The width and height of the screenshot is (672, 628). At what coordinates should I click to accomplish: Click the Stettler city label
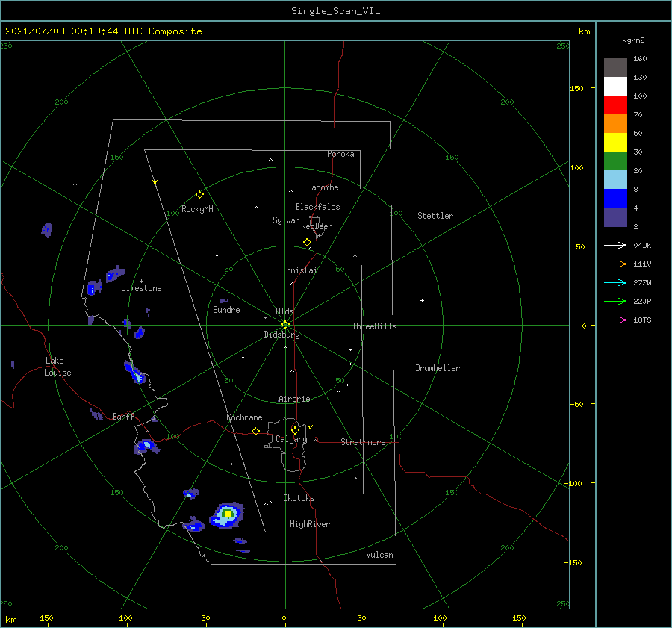(x=435, y=216)
